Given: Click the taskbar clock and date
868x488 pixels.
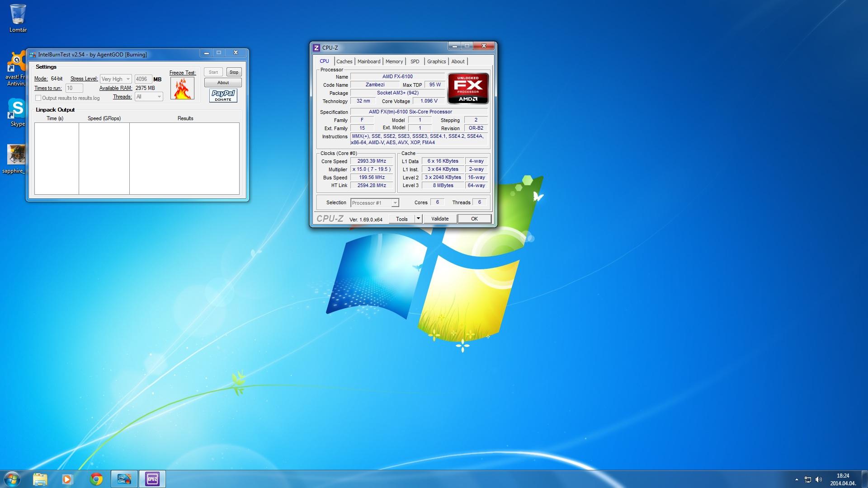Looking at the screenshot, I should [843, 479].
